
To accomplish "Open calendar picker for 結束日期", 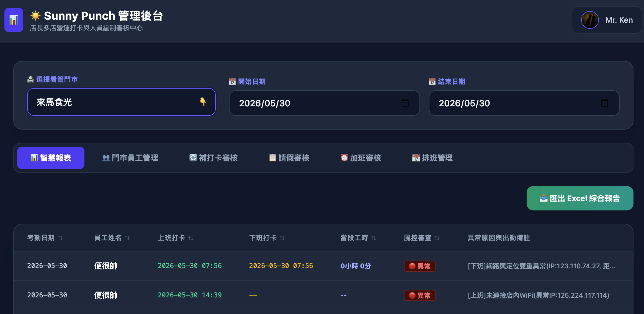I will tap(605, 103).
